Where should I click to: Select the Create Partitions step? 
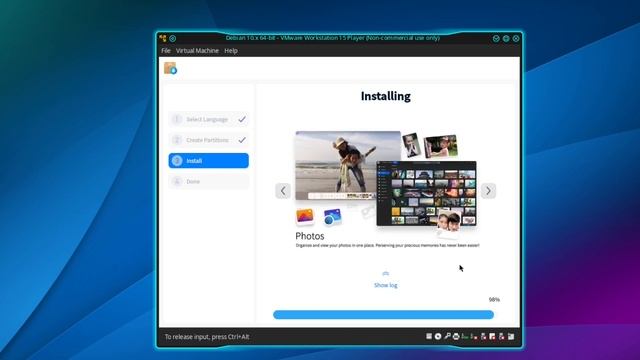(x=209, y=140)
